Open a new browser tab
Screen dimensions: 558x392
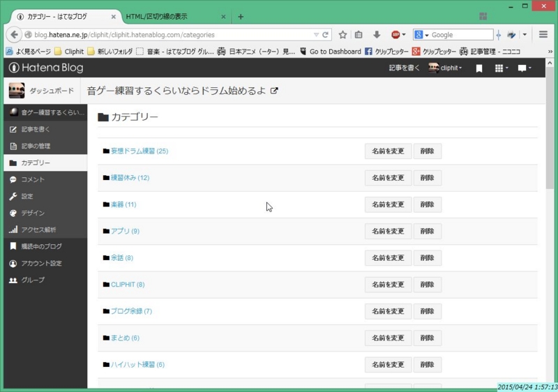point(241,17)
